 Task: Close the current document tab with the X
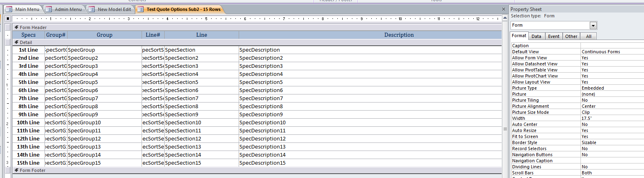coord(504,9)
